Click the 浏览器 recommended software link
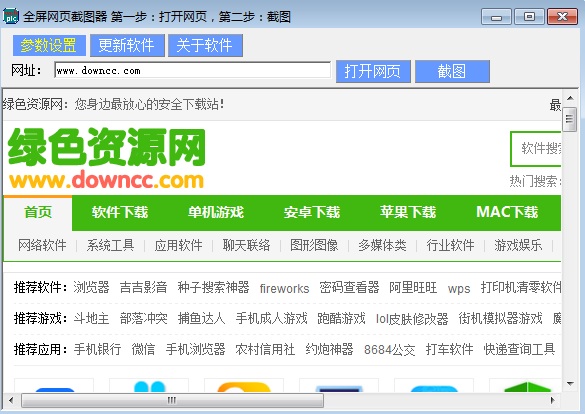The image size is (585, 414). click(91, 288)
